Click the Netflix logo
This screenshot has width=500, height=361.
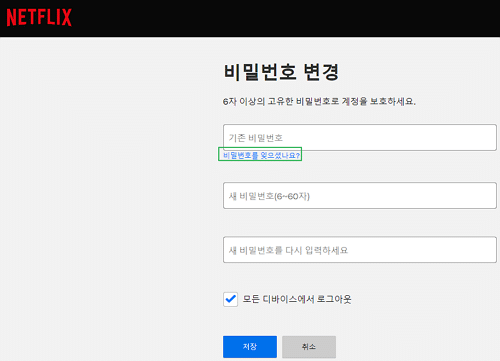click(39, 17)
